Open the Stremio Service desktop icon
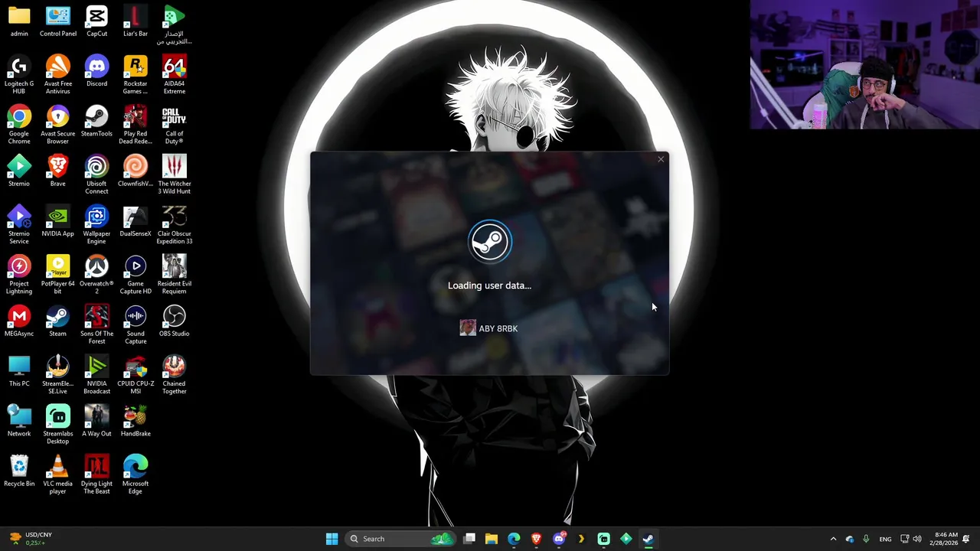The image size is (980, 551). pos(19,224)
